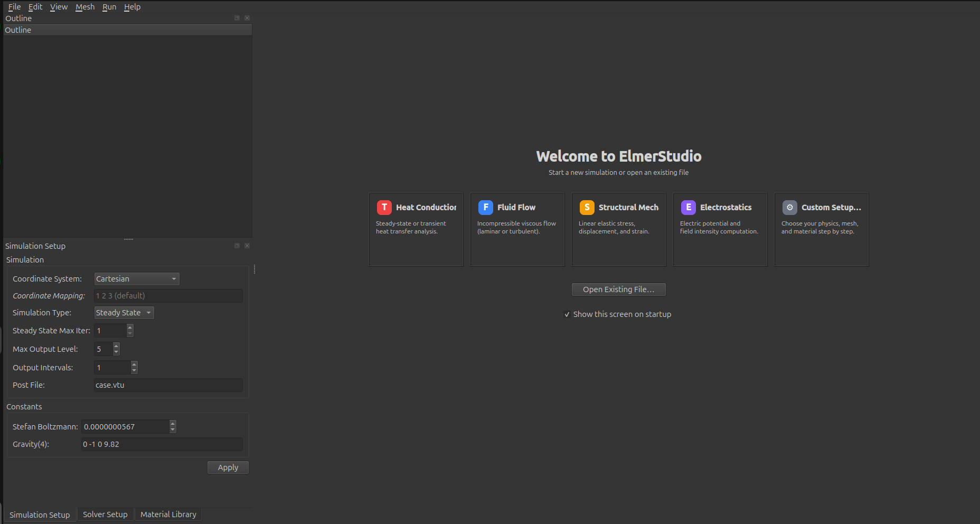The height and width of the screenshot is (524, 980).
Task: Click the blue F Fluid Flow icon
Action: (x=486, y=208)
